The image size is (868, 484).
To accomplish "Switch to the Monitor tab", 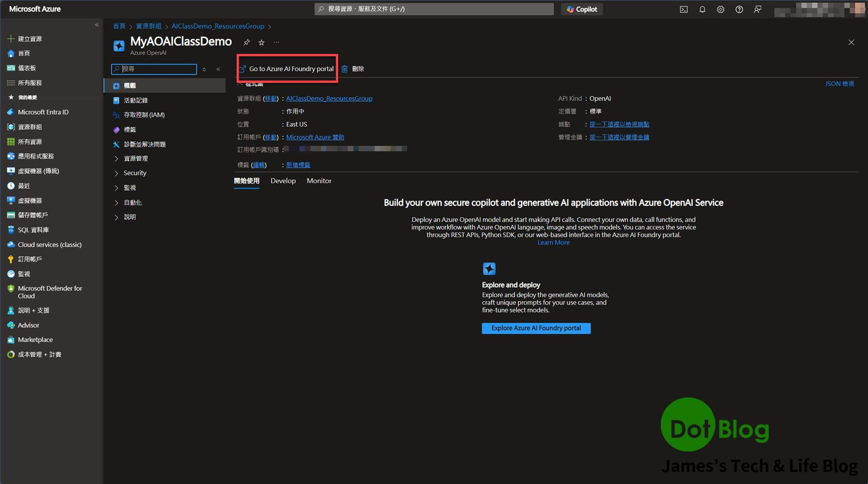I will tap(319, 181).
